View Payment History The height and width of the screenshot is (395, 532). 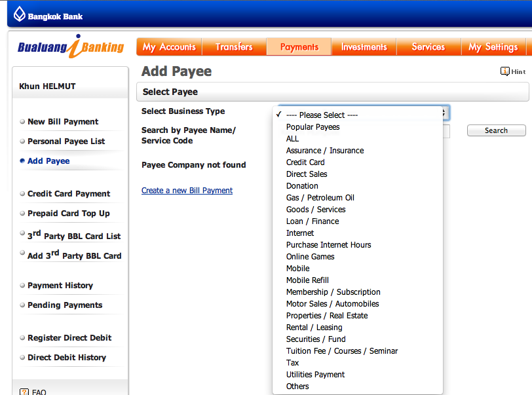pyautogui.click(x=60, y=286)
